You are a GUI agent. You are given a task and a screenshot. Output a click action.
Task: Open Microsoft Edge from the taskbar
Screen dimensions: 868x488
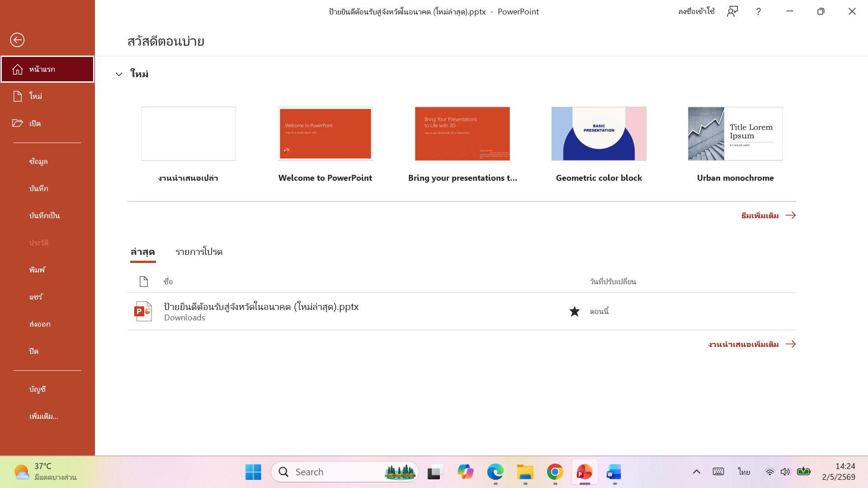tap(495, 472)
